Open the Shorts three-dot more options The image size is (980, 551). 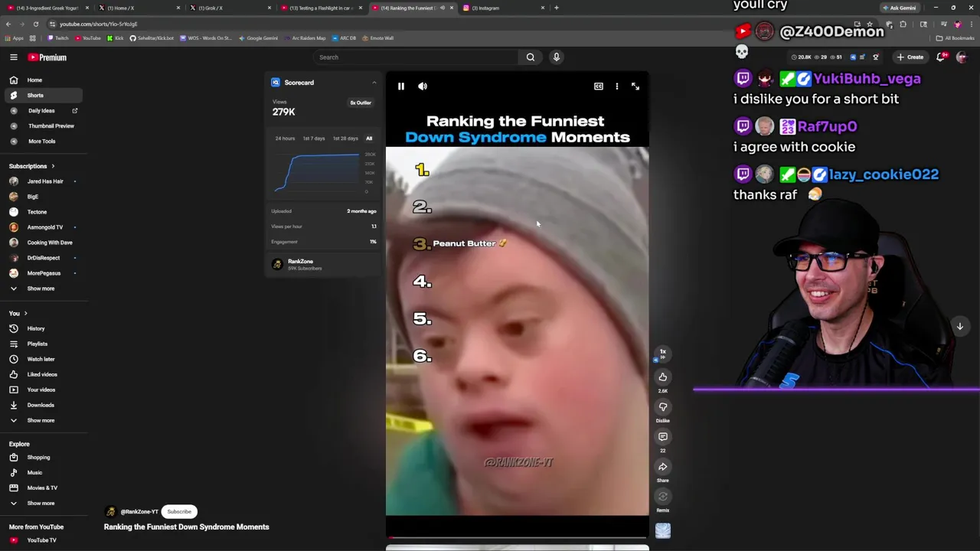click(x=617, y=86)
